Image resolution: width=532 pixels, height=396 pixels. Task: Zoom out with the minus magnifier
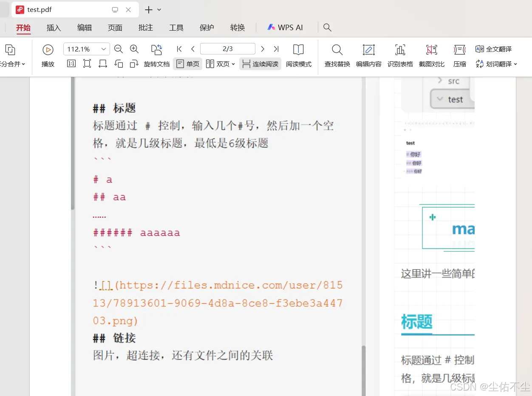point(119,49)
